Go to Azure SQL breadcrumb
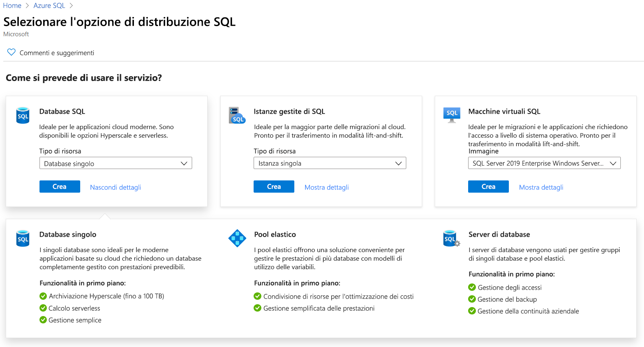This screenshot has width=644, height=347. click(x=49, y=5)
